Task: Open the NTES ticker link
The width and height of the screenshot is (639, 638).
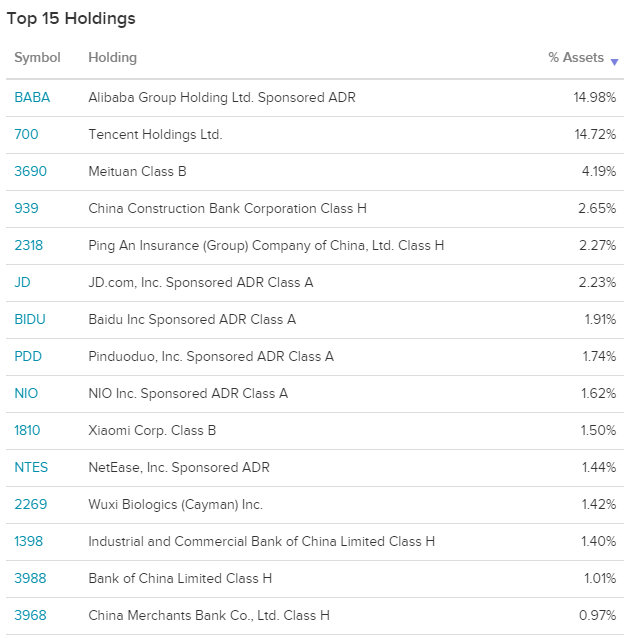Action: click(31, 467)
